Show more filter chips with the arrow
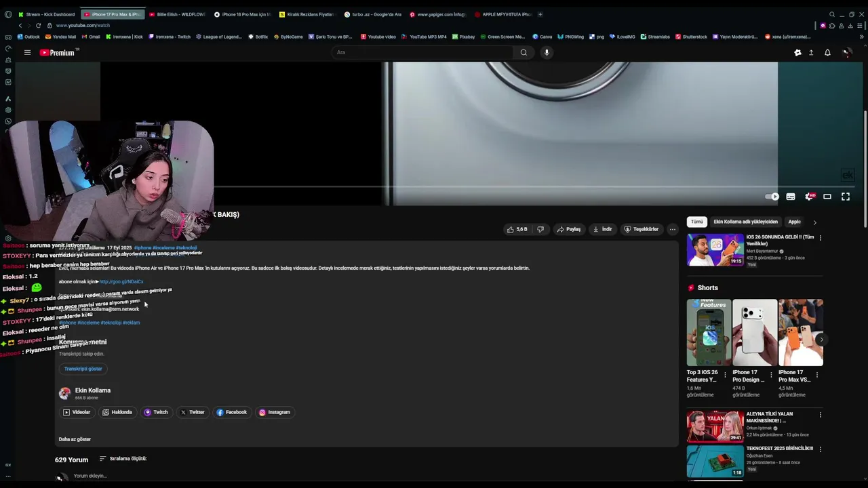 (814, 222)
